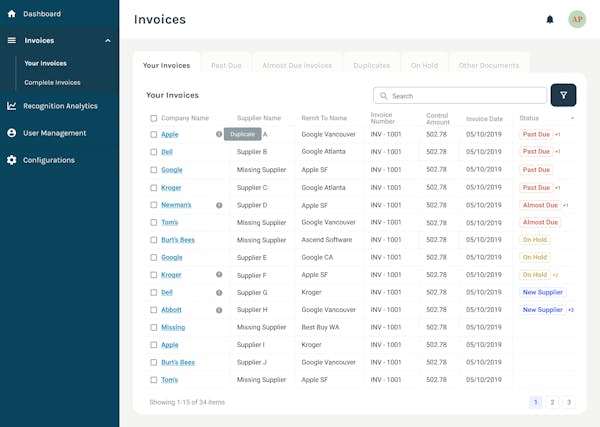The width and height of the screenshot is (600, 427).
Task: Switch to the Past Due tab
Action: click(226, 65)
